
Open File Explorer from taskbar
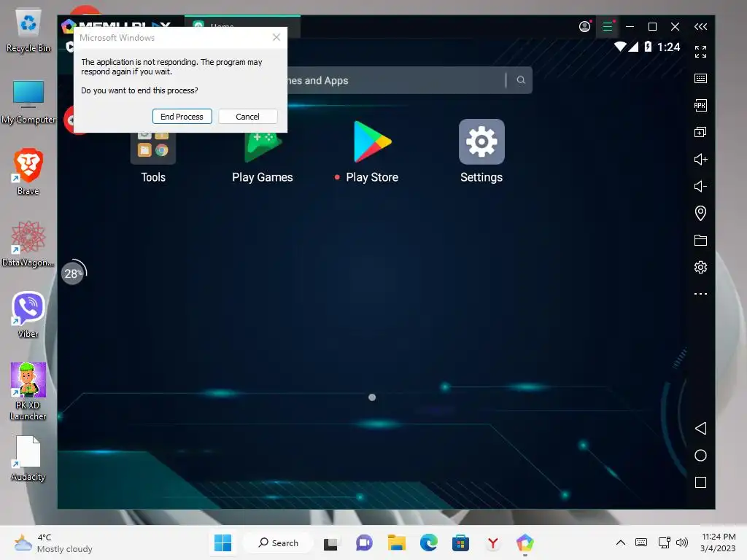[x=396, y=542]
